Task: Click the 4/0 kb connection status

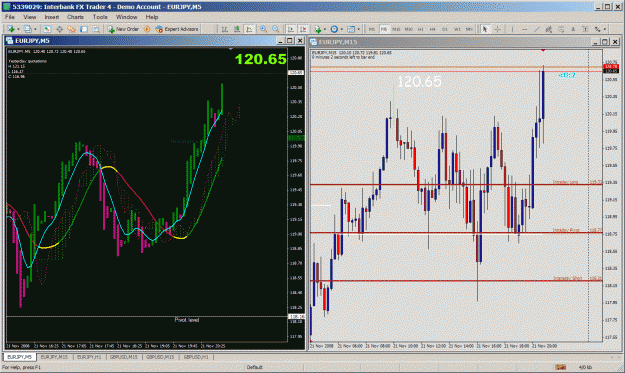Action: tap(585, 367)
